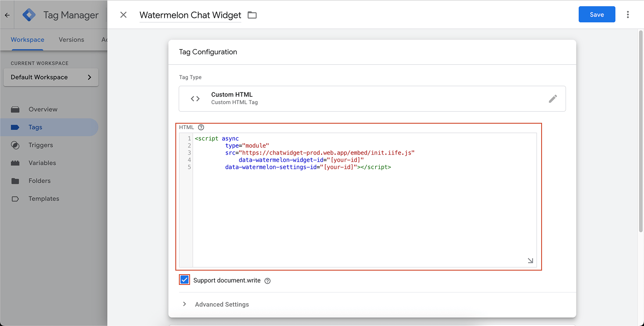644x326 pixels.
Task: Click inside the HTML code editor
Action: (364, 200)
